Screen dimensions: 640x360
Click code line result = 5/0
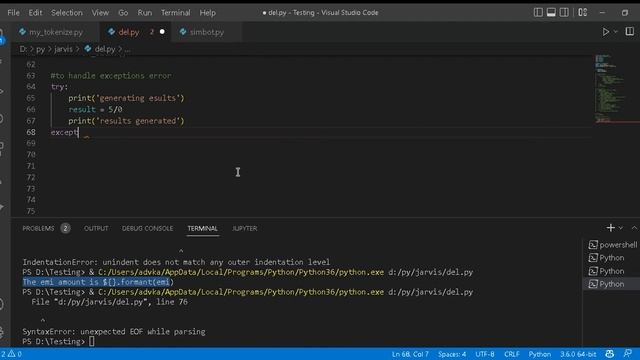(x=95, y=109)
